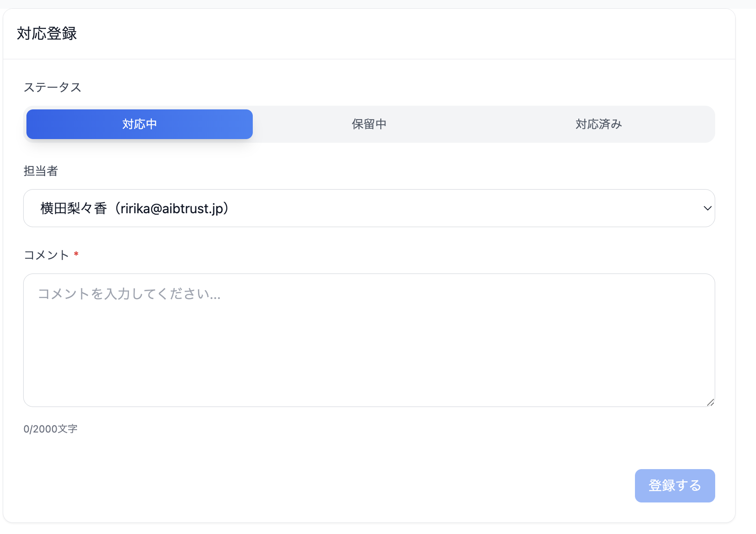Select the 保留中 status option
756x534 pixels.
tap(369, 124)
